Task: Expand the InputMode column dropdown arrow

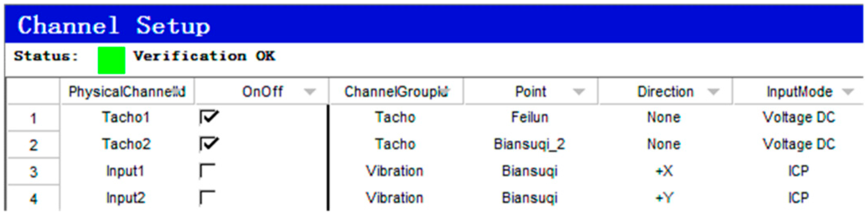Action: point(848,92)
